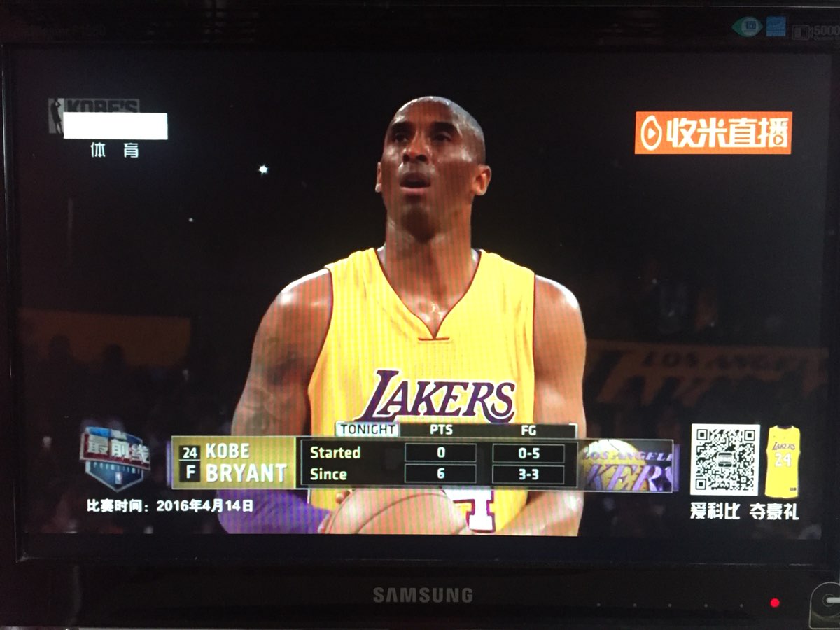The image size is (840, 630).
Task: Click the PTS column header
Action: (x=441, y=430)
